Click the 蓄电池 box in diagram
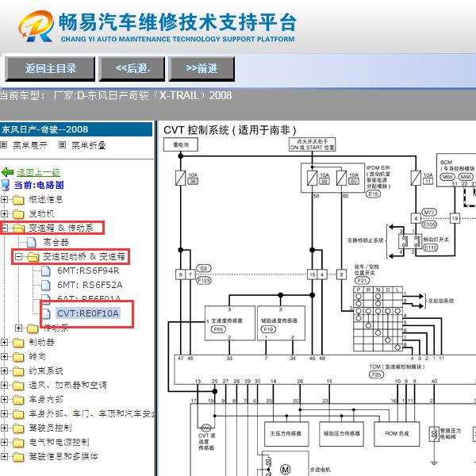This screenshot has width=476, height=476. coord(181,144)
